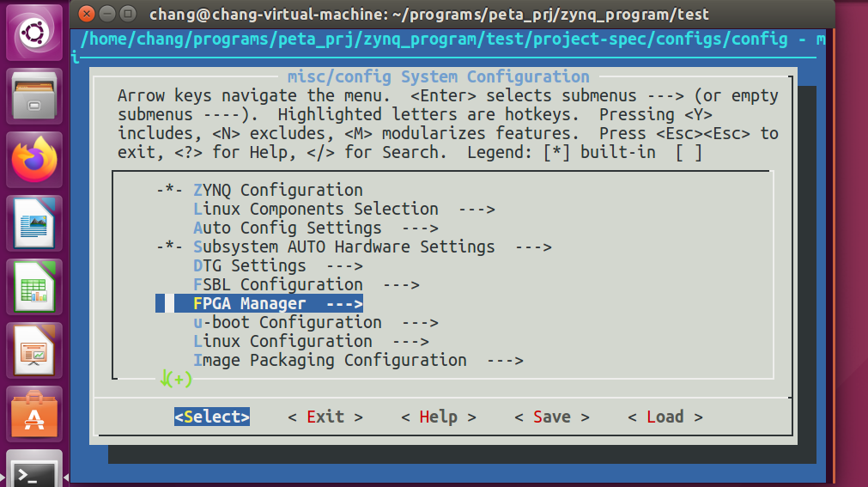Viewport: 868px width, 487px height.
Task: Click the Terminal icon in the dock
Action: coord(34,471)
